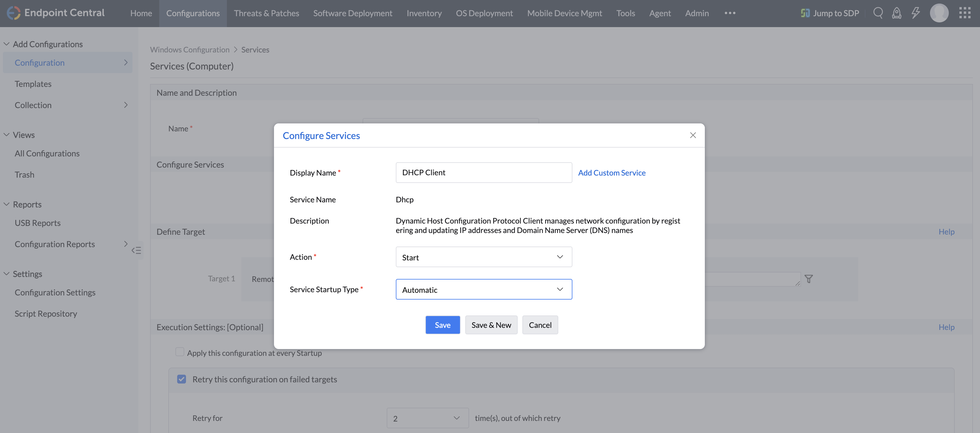The height and width of the screenshot is (433, 980).
Task: Open the apps grid launcher
Action: click(965, 13)
